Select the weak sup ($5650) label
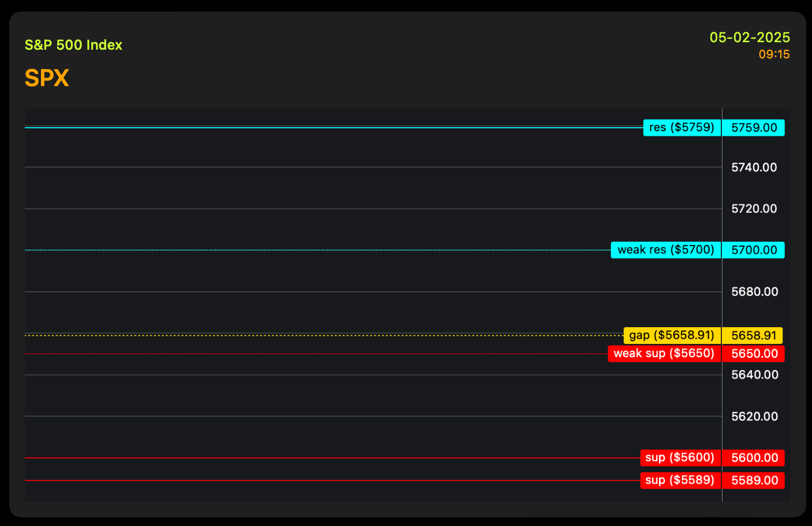 click(665, 353)
